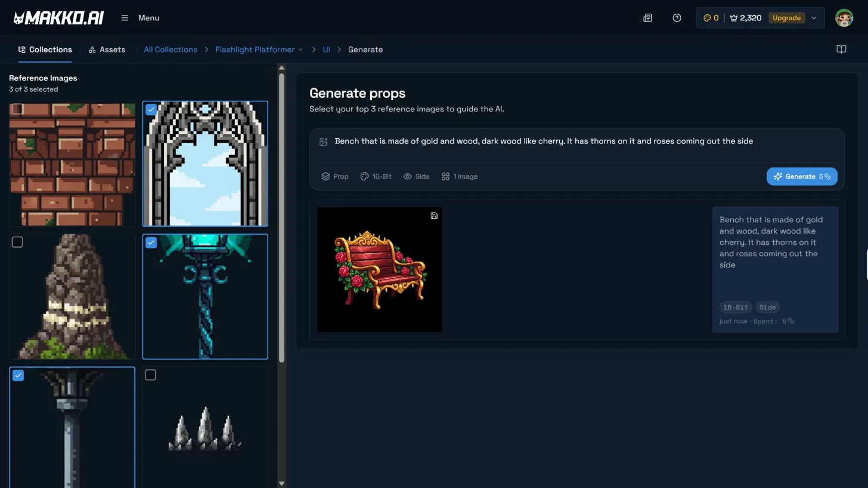Switch to the Assets tab

coord(107,49)
